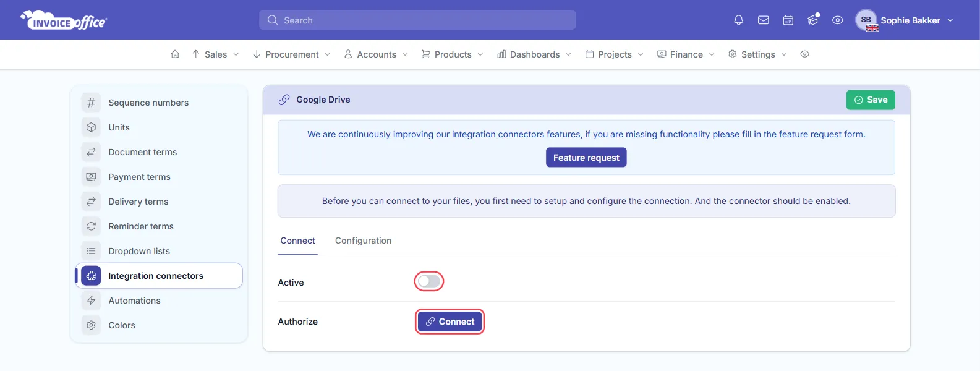Enable the Active toggle switch
This screenshot has height=371, width=980.
pyautogui.click(x=429, y=282)
